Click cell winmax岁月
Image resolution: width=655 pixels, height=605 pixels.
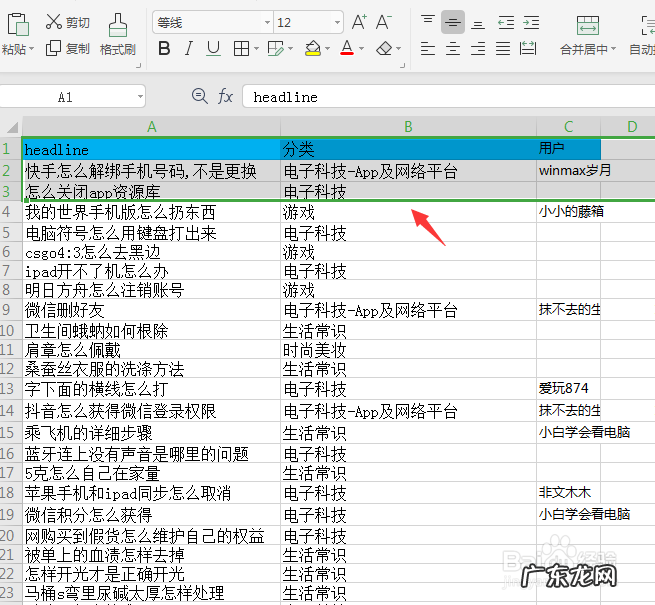(569, 171)
